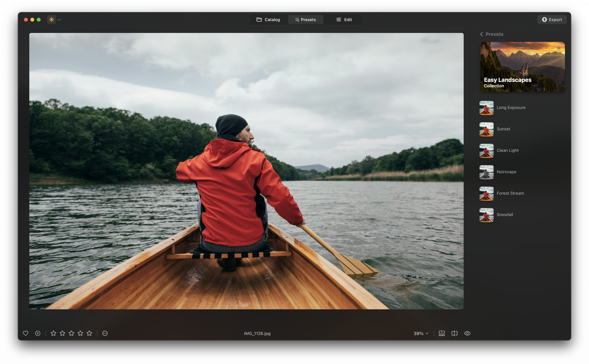Switch to the Edit tab
This screenshot has width=589, height=364.
tap(344, 20)
